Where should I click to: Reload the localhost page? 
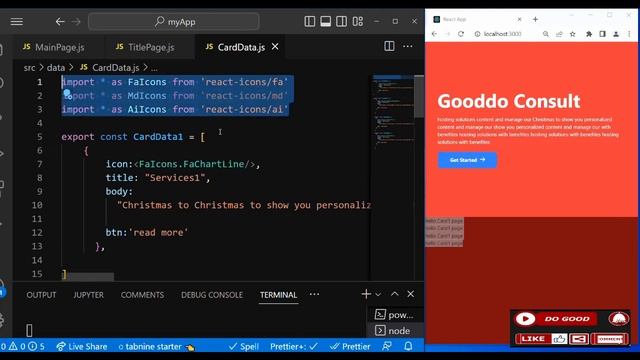coord(461,34)
